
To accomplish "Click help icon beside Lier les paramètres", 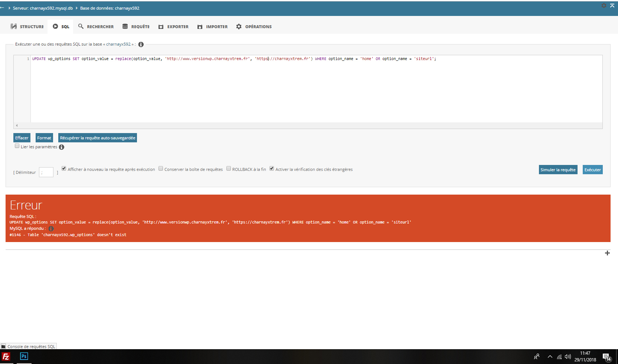I will pyautogui.click(x=62, y=147).
